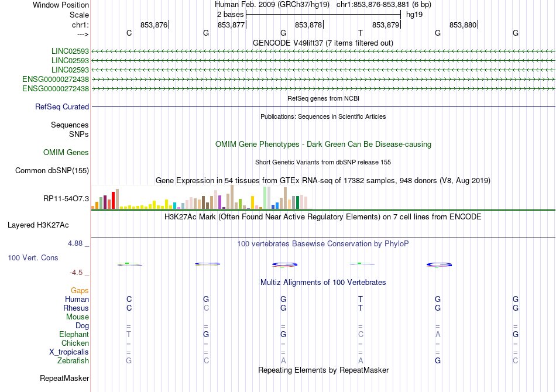Click the chr1: ruler label
This screenshot has width=556, height=392.
click(x=80, y=25)
